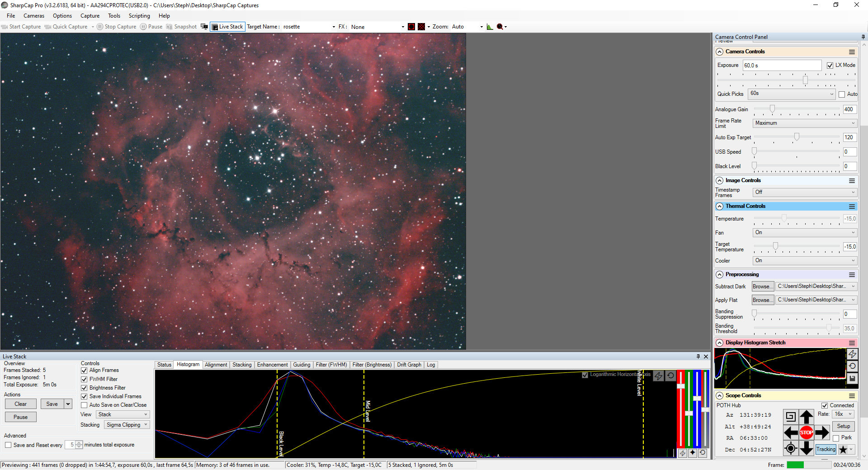The width and height of the screenshot is (868, 470).
Task: Click the reset icon in live stack histogram
Action: 670,376
